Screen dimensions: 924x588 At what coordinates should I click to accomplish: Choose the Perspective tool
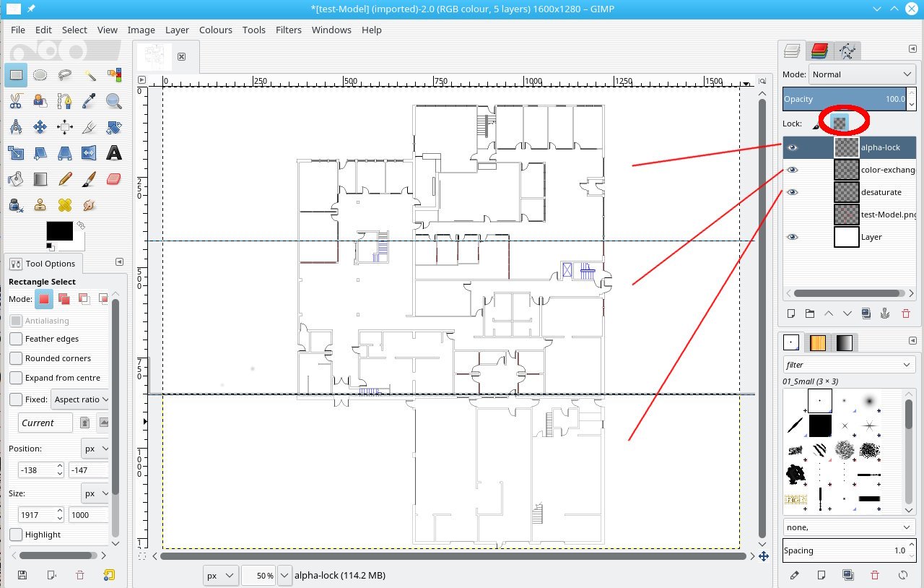tap(65, 153)
